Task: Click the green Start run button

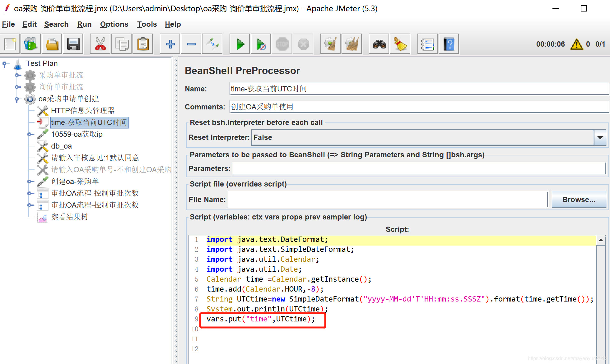Action: pos(240,44)
